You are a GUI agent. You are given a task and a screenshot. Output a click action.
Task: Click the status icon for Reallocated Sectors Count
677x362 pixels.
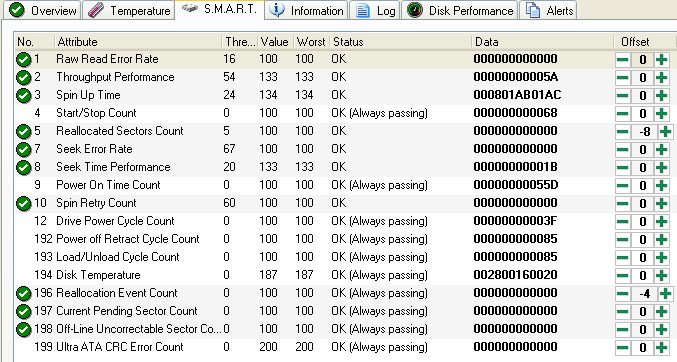tap(23, 131)
